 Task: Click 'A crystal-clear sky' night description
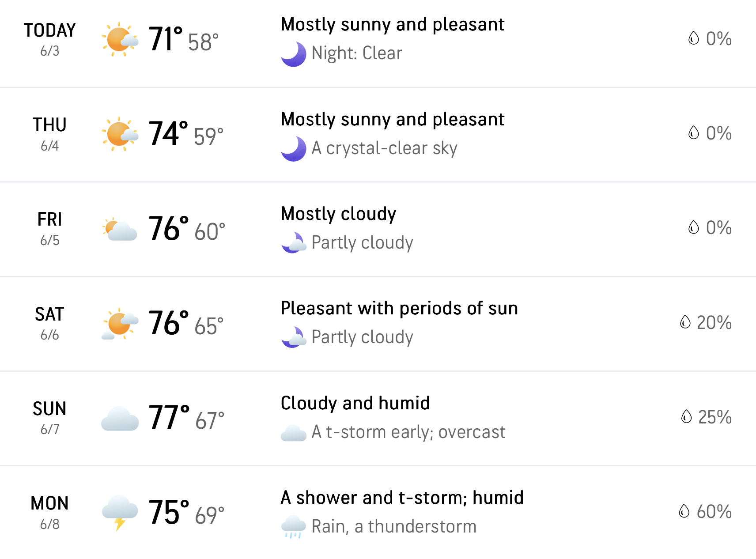(384, 148)
